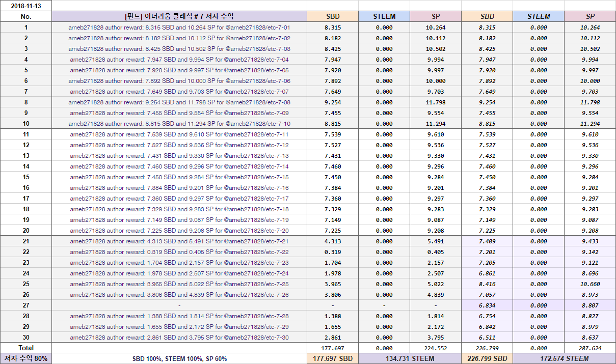The image size is (616, 364).
Task: Select the italic SP value 9.121
Action: tap(590, 263)
